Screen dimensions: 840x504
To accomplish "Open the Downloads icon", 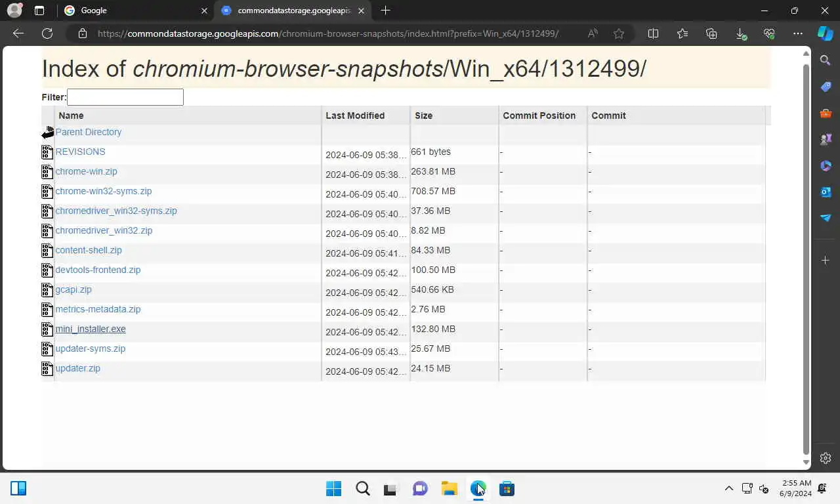I will point(740,33).
